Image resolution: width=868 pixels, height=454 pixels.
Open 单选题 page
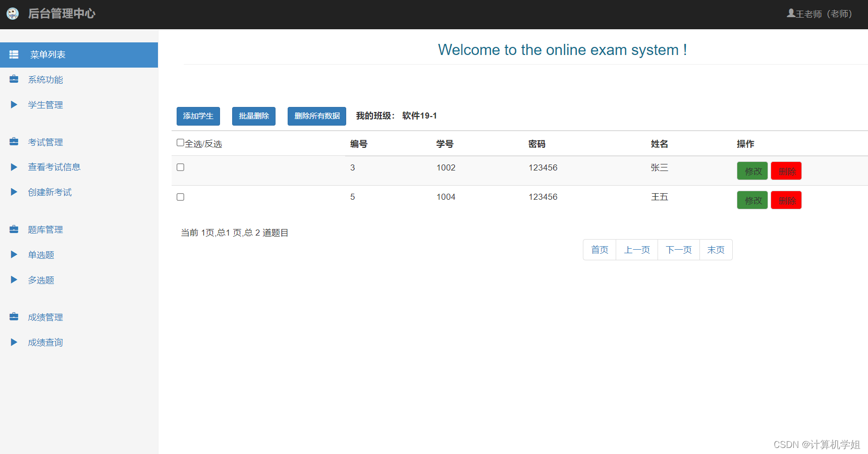[x=41, y=255]
